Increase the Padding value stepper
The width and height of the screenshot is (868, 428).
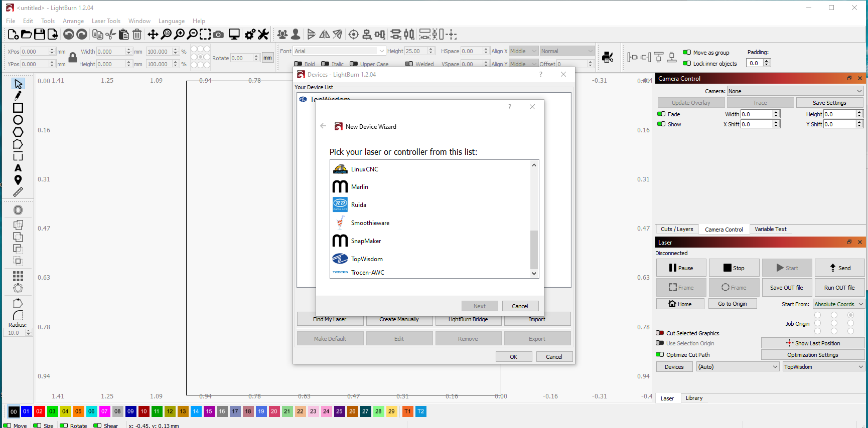(x=767, y=61)
